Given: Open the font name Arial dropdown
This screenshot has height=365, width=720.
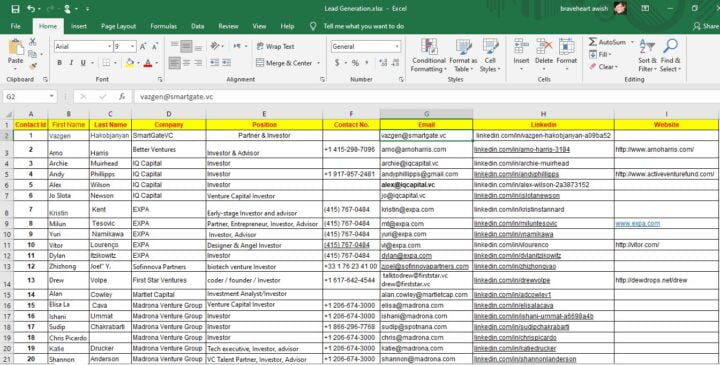Looking at the screenshot, I should coord(110,46).
